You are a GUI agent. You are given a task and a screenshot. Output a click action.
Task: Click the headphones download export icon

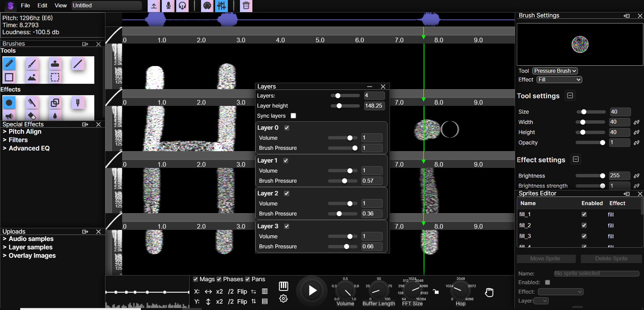point(183,6)
